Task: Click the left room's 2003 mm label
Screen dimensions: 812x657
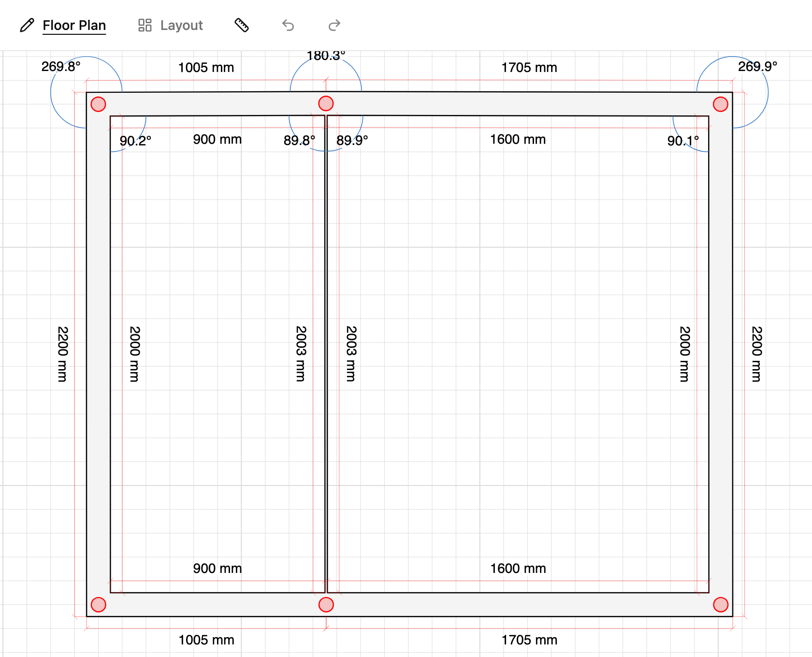Action: (301, 354)
